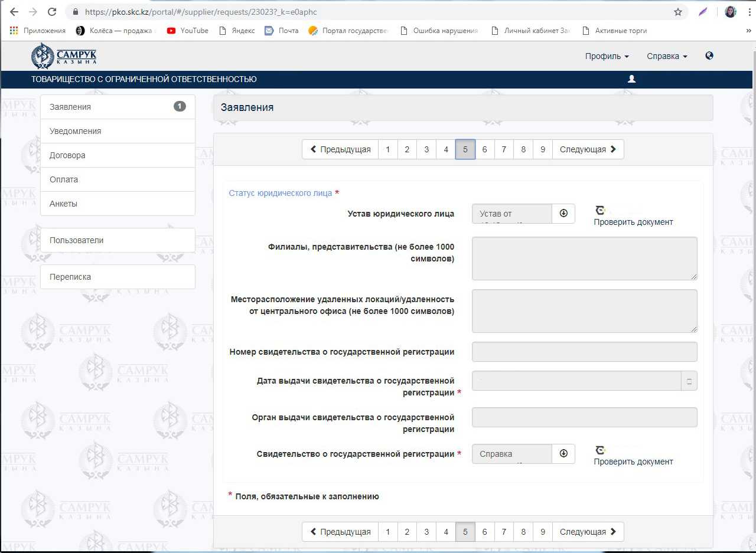Click the calendar icon of date field

click(689, 381)
